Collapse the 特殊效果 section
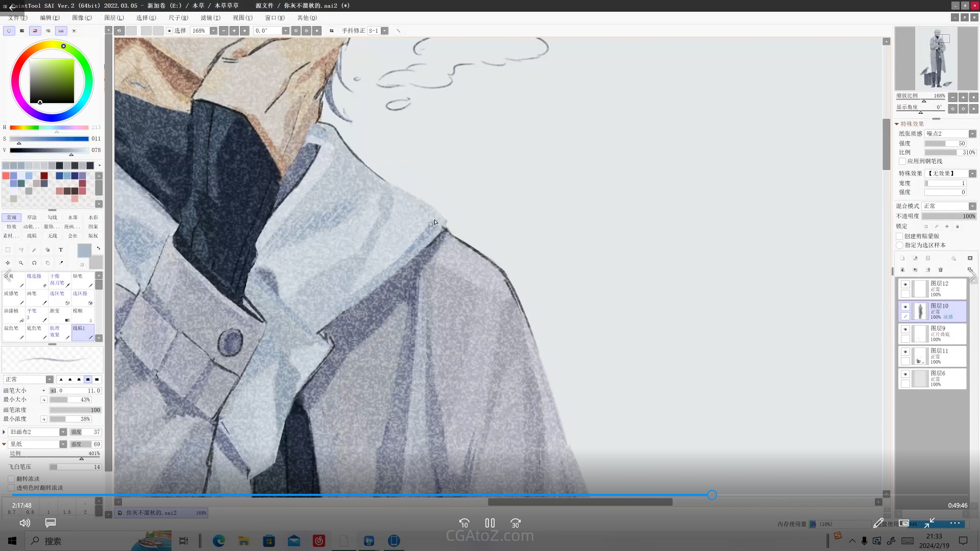This screenshot has width=980, height=551. (897, 124)
